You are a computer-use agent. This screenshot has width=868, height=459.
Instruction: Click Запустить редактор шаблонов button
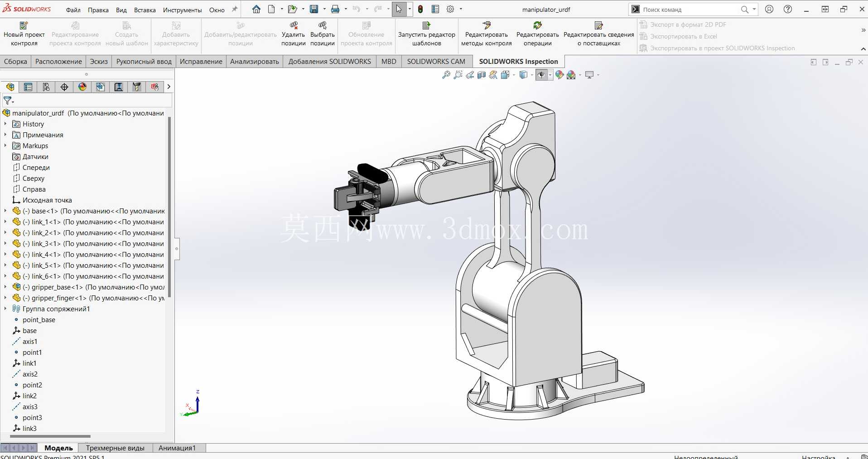point(426,34)
